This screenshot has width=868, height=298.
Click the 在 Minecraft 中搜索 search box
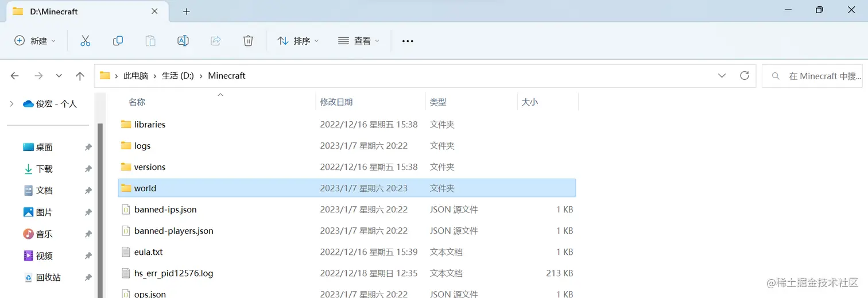point(812,76)
